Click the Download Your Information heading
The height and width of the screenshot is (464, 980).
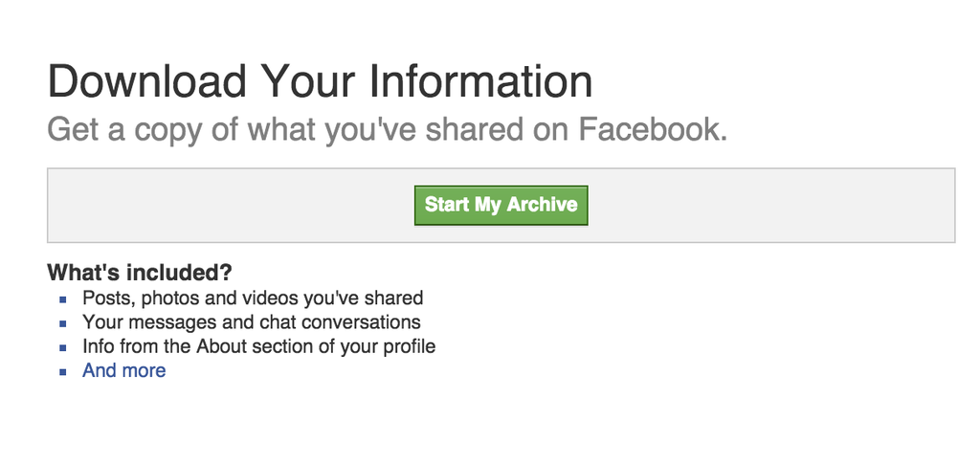click(x=320, y=82)
